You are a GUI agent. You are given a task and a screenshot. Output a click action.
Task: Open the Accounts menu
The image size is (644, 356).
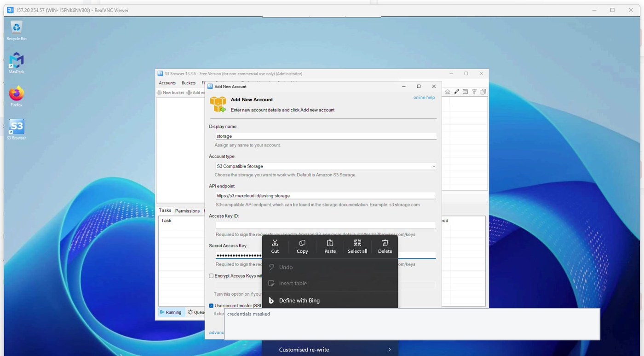point(167,83)
